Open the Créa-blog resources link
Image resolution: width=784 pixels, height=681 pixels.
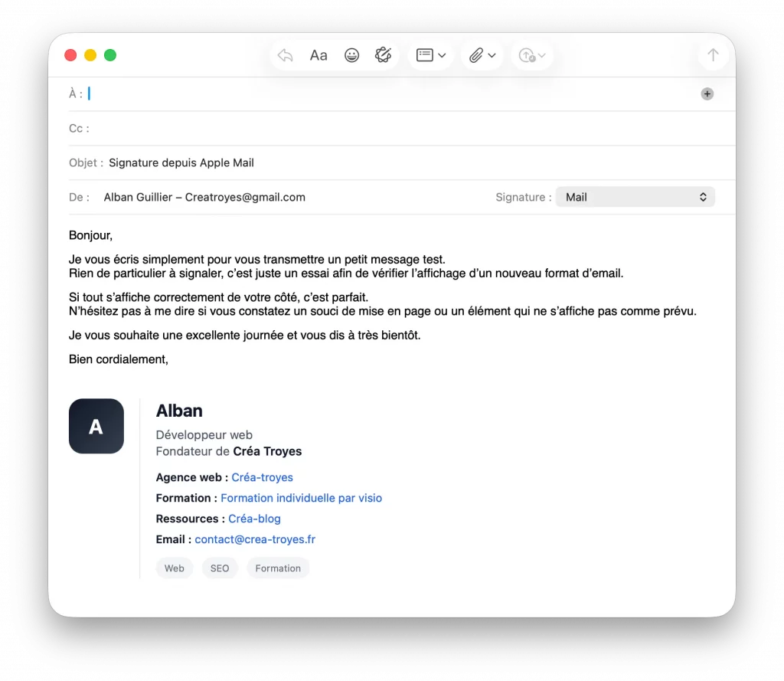[254, 519]
